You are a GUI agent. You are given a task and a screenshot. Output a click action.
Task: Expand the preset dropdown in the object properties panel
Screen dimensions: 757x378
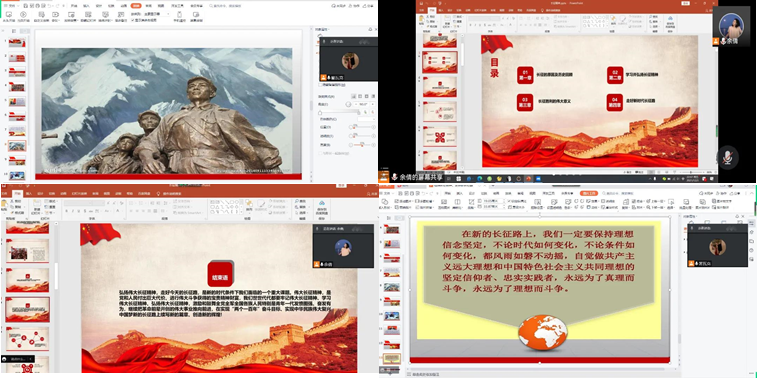366,119
